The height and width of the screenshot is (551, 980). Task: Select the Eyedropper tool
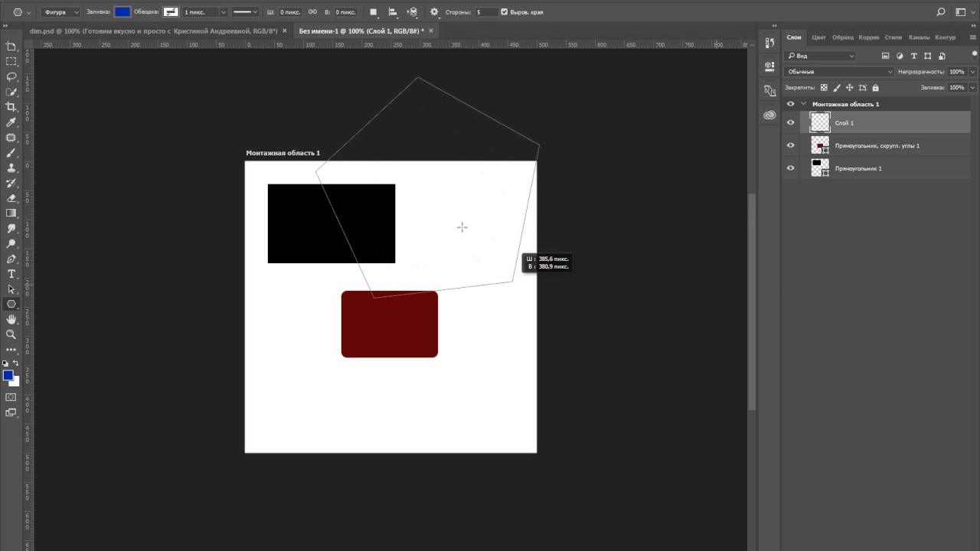[x=11, y=122]
